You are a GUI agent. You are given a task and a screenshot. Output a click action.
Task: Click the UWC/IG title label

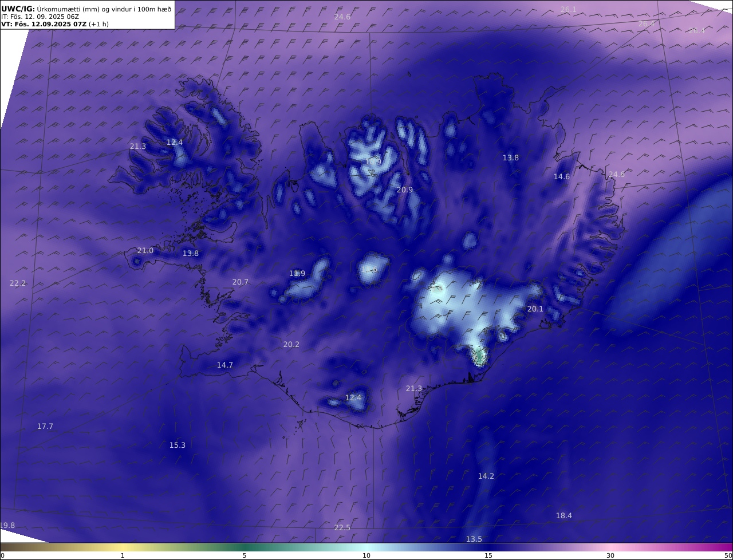[x=18, y=9]
